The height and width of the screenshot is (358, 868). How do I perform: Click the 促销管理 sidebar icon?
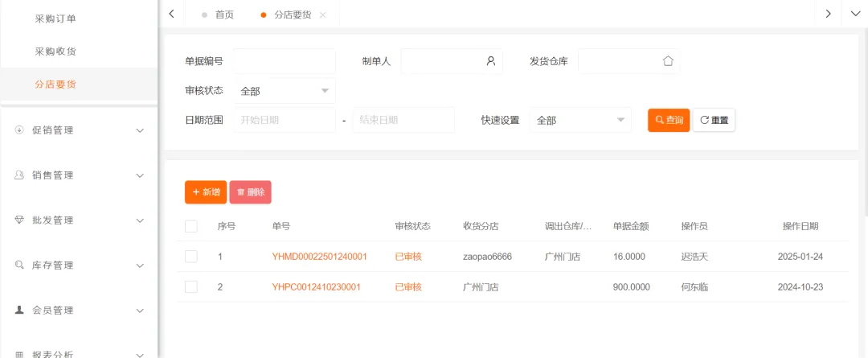click(19, 130)
